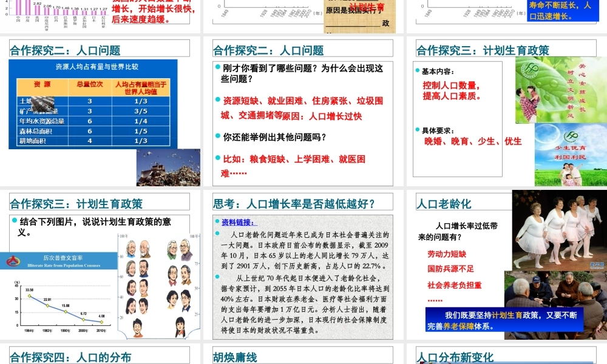Open the slide with the resource comparison table
The height and width of the screenshot is (364, 607).
tap(100, 112)
